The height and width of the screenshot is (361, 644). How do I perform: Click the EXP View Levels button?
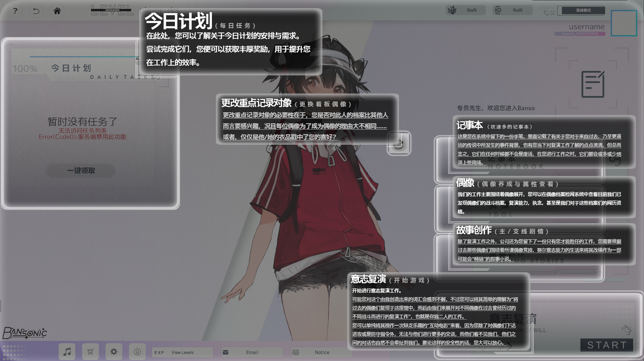point(182,352)
